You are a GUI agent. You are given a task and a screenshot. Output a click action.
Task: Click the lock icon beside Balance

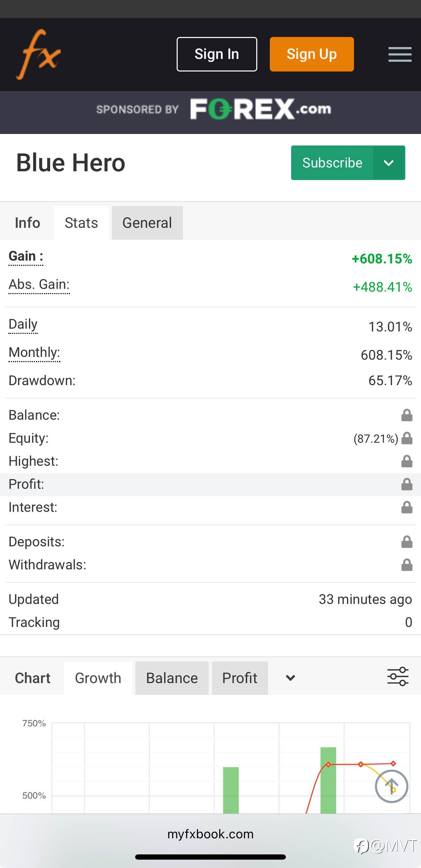click(407, 415)
